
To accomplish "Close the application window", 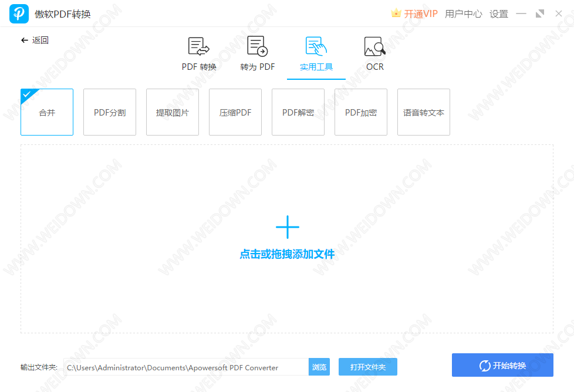I will click(x=559, y=14).
